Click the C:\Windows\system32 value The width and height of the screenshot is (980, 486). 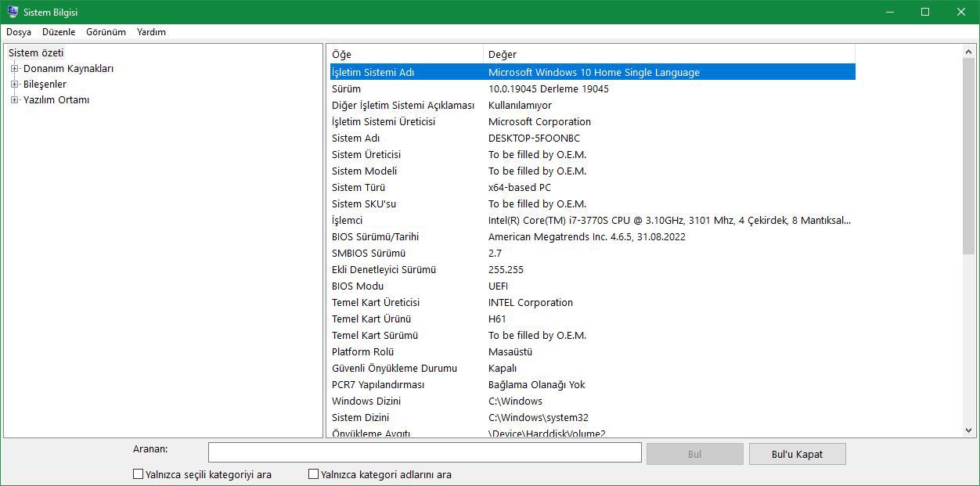coord(539,417)
